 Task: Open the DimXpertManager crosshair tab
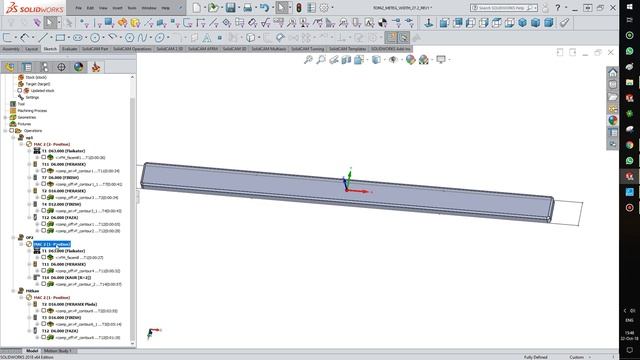(61, 67)
